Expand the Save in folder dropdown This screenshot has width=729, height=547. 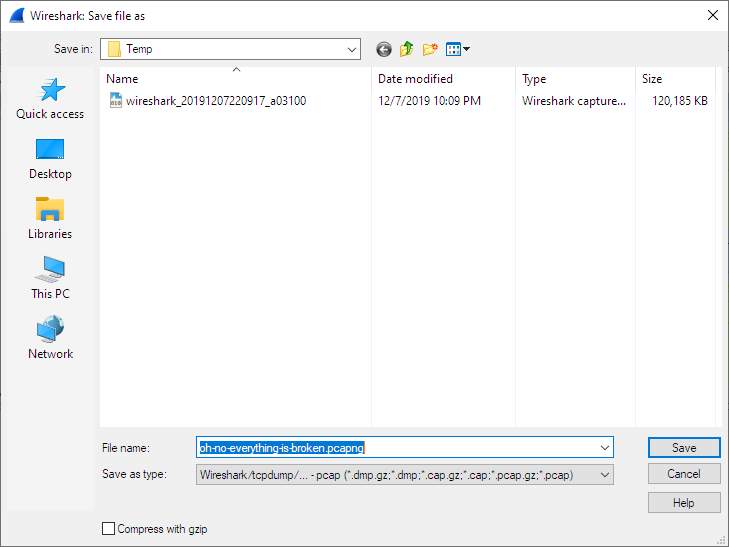coord(351,49)
